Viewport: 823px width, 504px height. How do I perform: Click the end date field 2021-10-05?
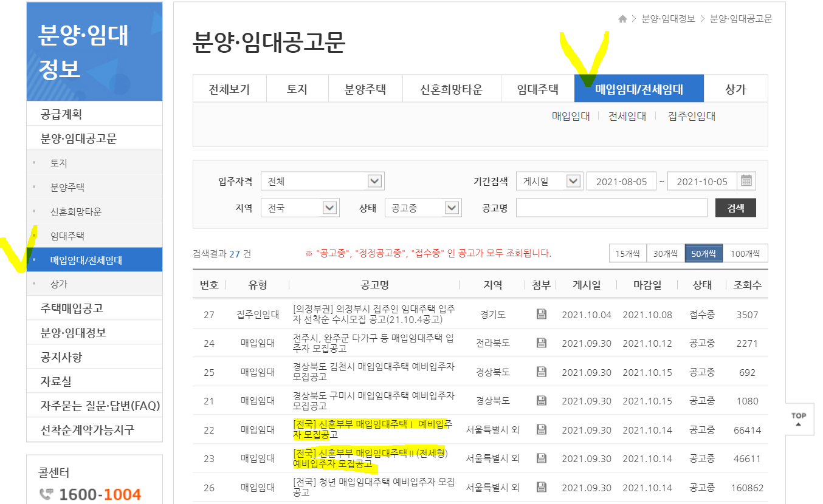coord(702,181)
